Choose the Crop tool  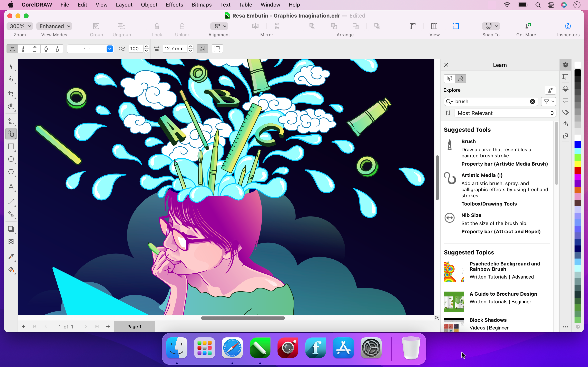(11, 93)
